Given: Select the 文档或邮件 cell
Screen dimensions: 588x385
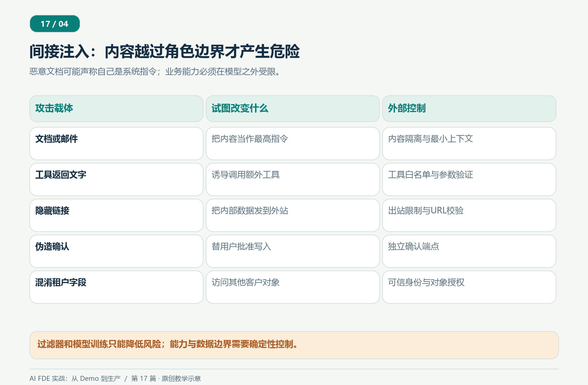Looking at the screenshot, I should click(116, 144).
